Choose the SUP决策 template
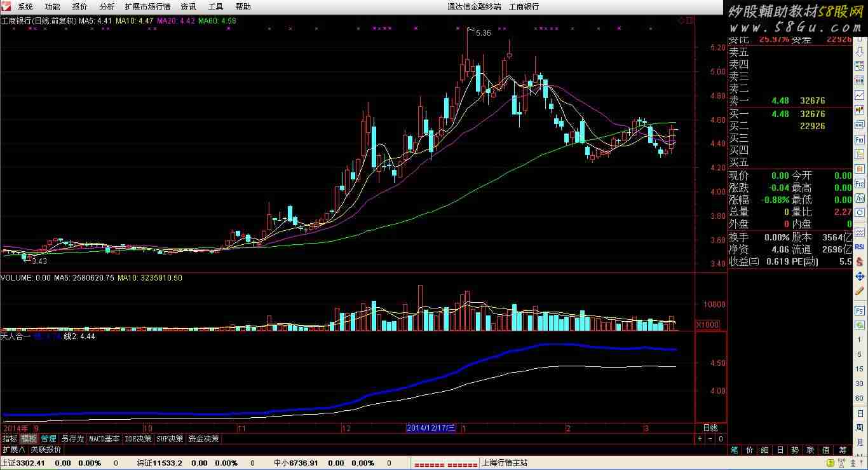Image resolution: width=868 pixels, height=470 pixels. tap(170, 439)
